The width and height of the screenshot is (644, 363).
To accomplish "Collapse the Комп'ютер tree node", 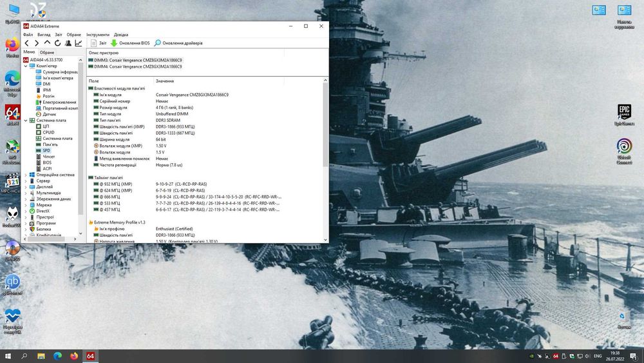I will click(26, 66).
